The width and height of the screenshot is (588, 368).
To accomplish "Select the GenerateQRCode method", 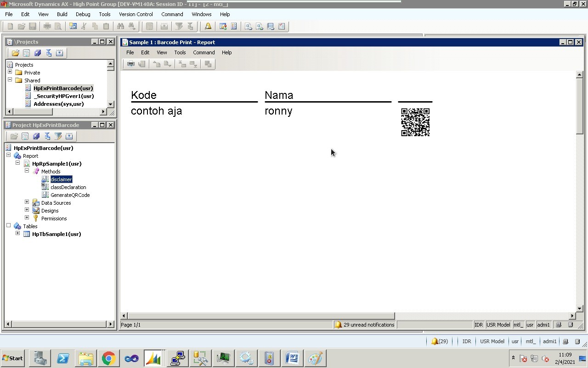I will (70, 195).
